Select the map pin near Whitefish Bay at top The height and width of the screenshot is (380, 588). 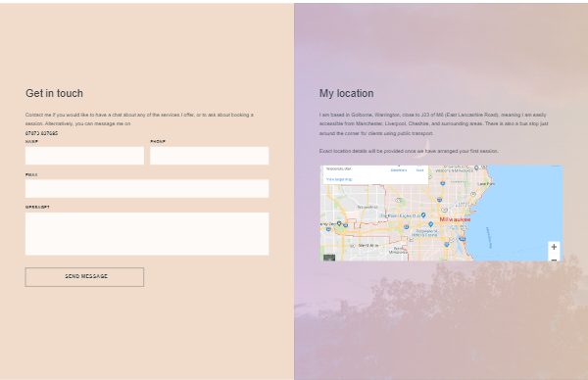(x=476, y=167)
